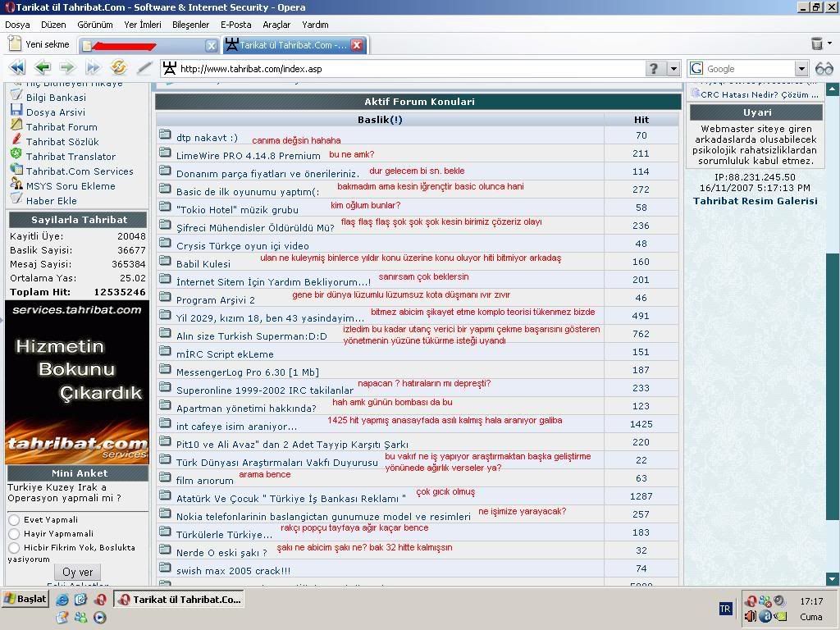Click the rewind navigation icon in Opera toolbar
The width and height of the screenshot is (840, 630).
coord(17,67)
